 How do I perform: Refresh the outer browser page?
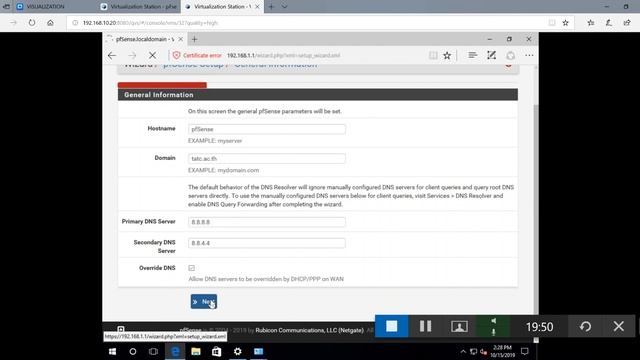click(x=32, y=23)
